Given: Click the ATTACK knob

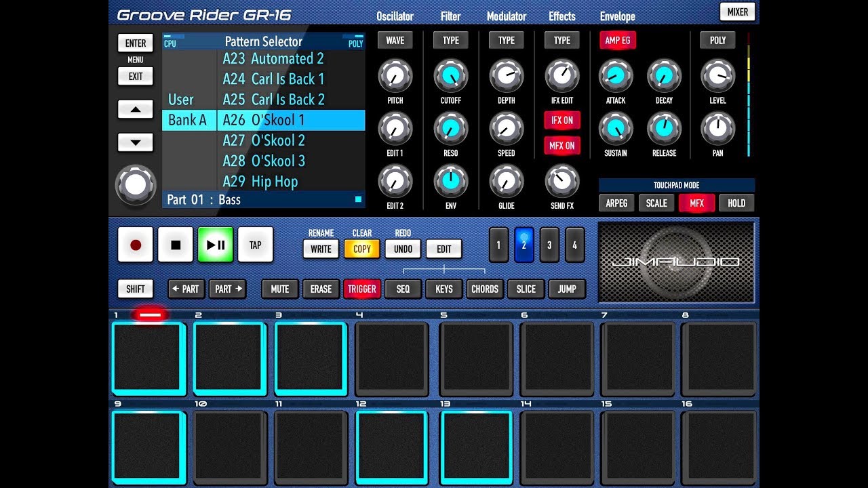Looking at the screenshot, I should (616, 76).
